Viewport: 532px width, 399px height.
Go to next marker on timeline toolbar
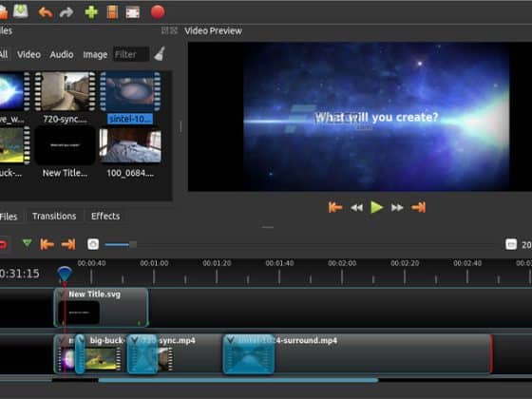(68, 244)
